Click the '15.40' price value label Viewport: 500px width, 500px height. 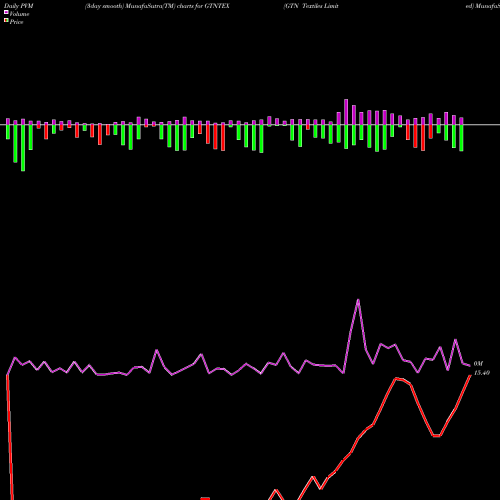(482, 373)
